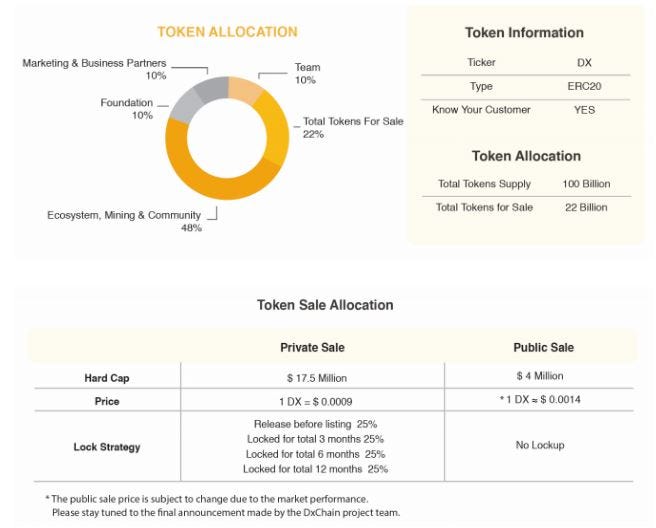
Task: Click the No Lockup cell
Action: [x=540, y=445]
